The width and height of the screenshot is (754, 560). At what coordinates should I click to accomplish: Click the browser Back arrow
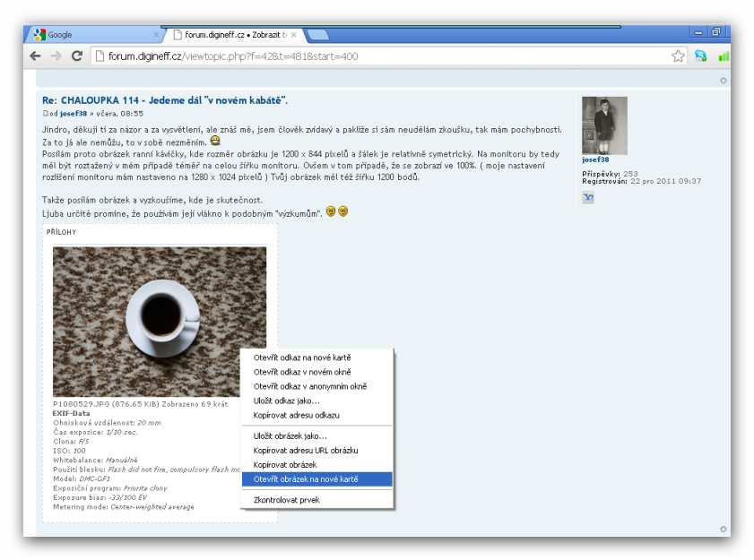coord(35,56)
